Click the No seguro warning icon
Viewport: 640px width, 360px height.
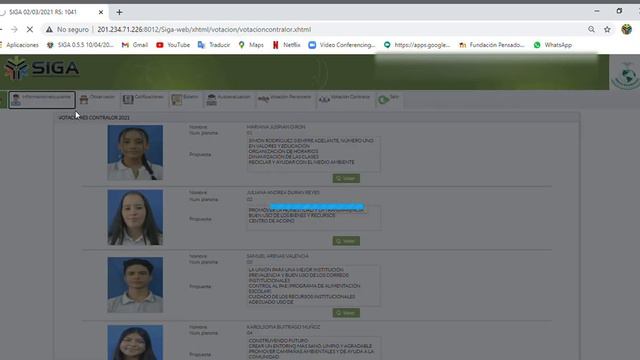click(49, 29)
